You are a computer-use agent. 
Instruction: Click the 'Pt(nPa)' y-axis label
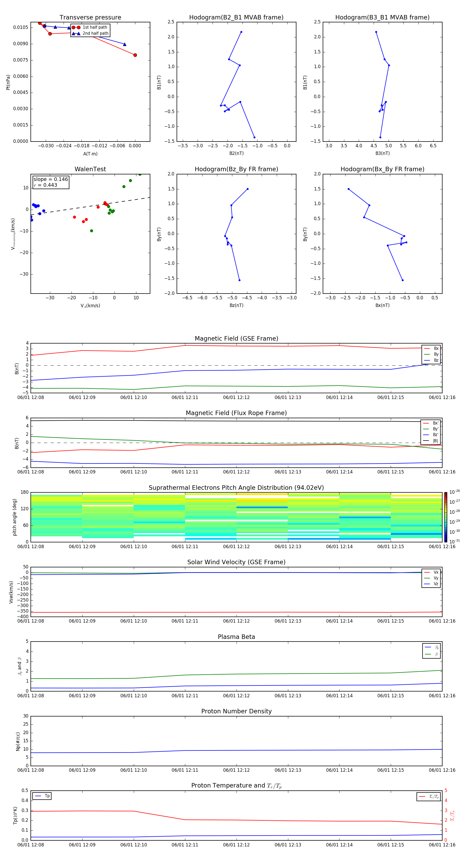8,82
